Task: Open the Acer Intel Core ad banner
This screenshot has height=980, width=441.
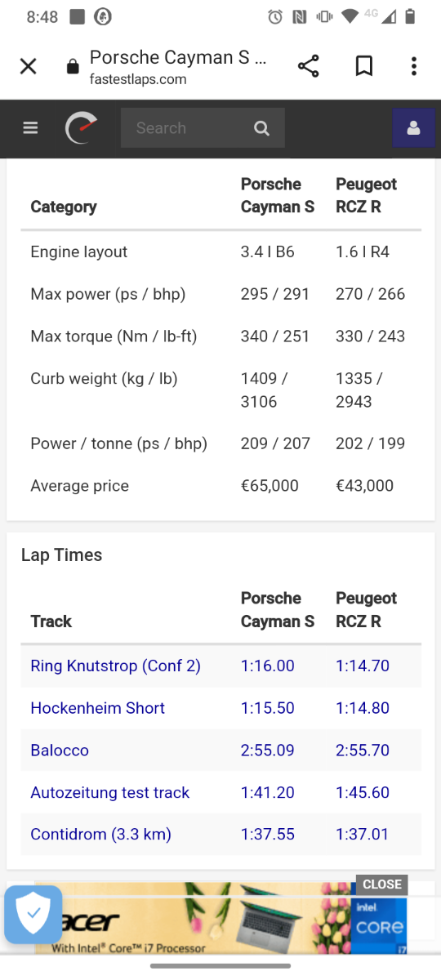Action: click(x=220, y=918)
